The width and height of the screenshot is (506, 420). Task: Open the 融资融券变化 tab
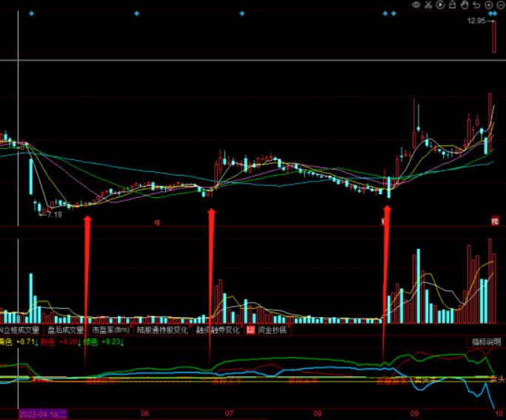point(217,330)
